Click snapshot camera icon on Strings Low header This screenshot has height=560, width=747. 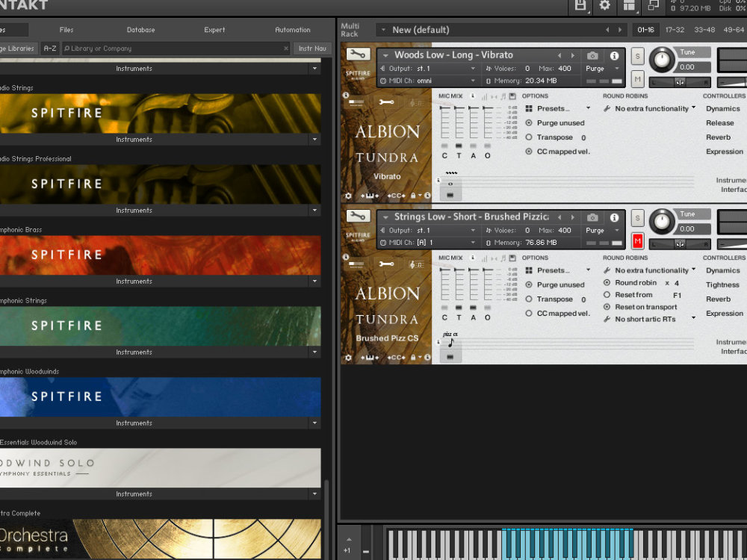pyautogui.click(x=592, y=217)
